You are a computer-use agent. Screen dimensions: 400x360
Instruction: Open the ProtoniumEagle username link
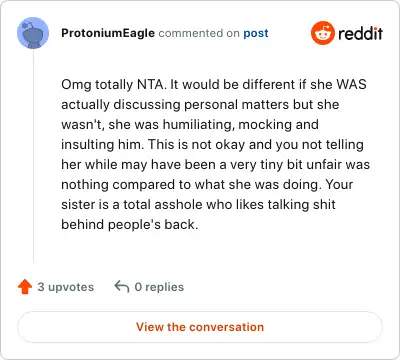tap(108, 33)
